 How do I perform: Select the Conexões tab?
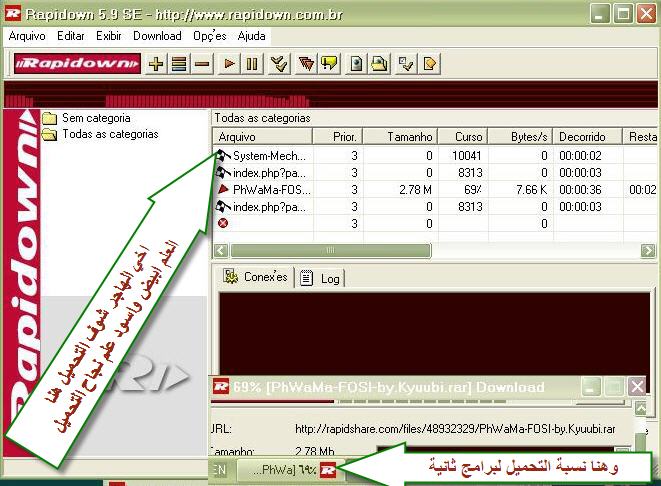pyautogui.click(x=256, y=277)
